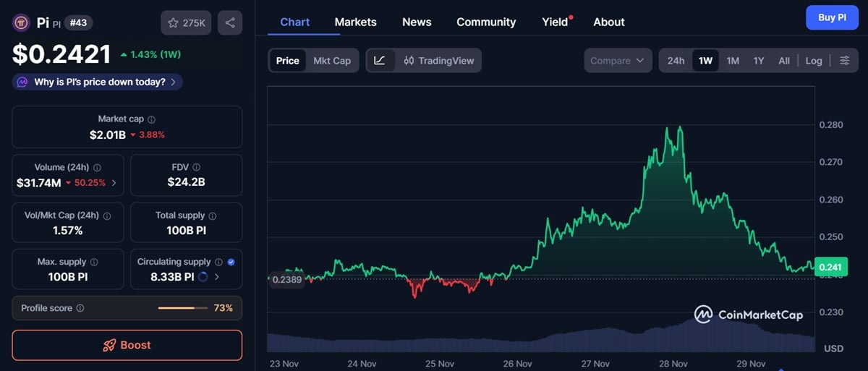Click the USD currency label
Image resolution: width=868 pixels, height=371 pixels.
click(833, 348)
